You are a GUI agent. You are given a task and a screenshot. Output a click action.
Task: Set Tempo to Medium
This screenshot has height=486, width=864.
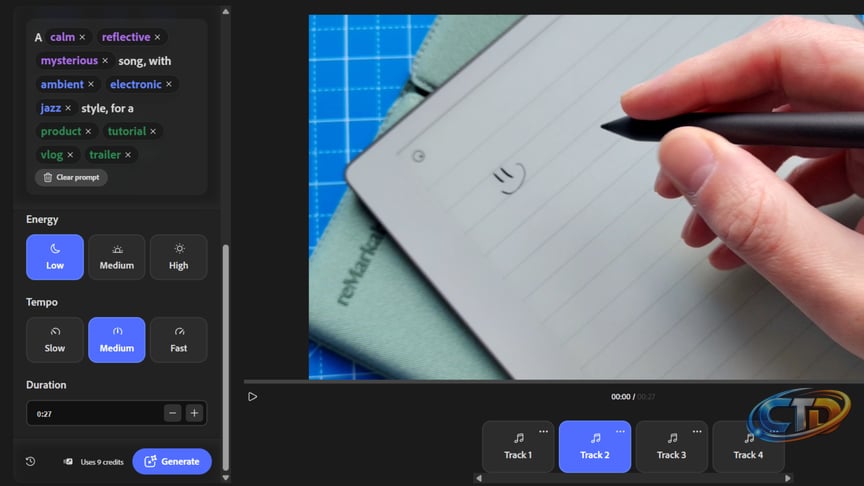click(x=116, y=339)
